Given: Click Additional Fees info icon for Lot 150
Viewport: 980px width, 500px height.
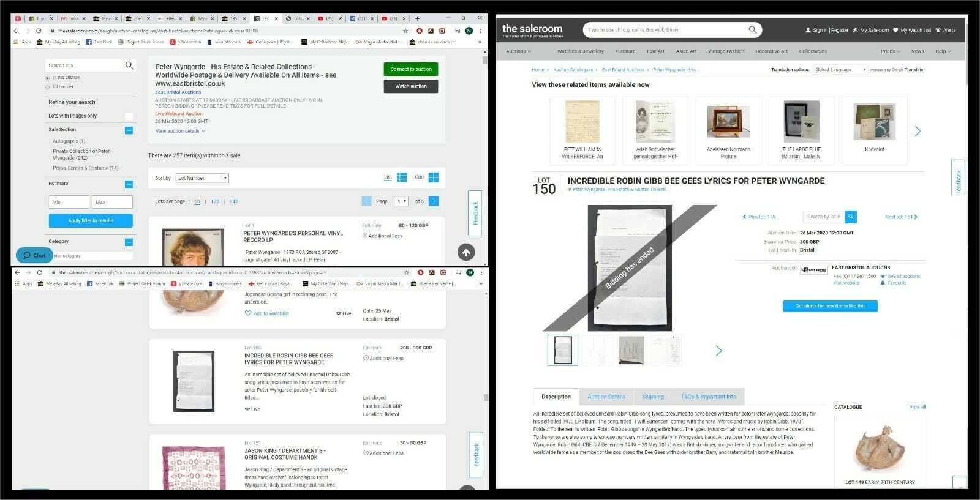Looking at the screenshot, I should pos(366,358).
